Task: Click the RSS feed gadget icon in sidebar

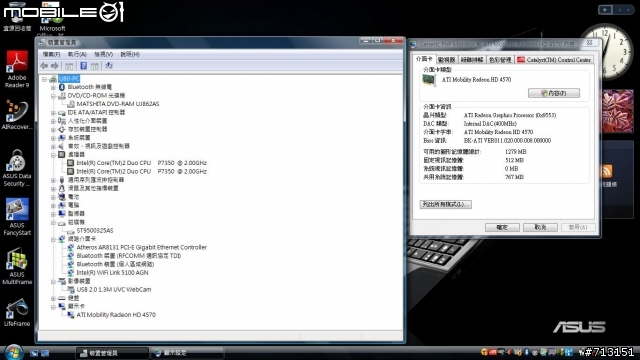Action: point(607,171)
